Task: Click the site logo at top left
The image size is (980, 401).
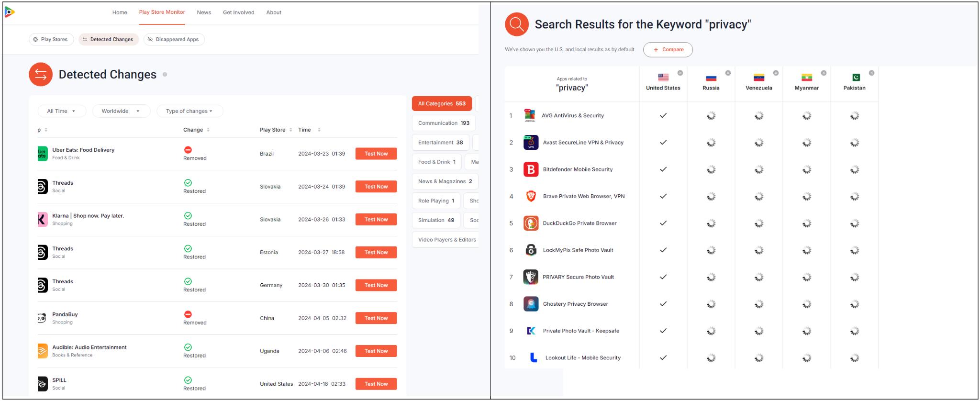Action: tap(10, 12)
